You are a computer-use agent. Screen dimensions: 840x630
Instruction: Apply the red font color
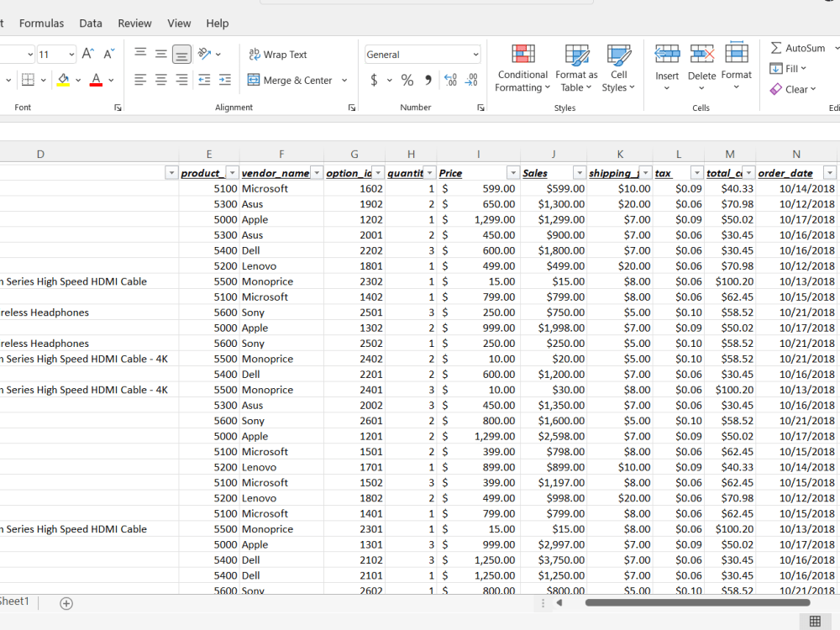(x=96, y=81)
